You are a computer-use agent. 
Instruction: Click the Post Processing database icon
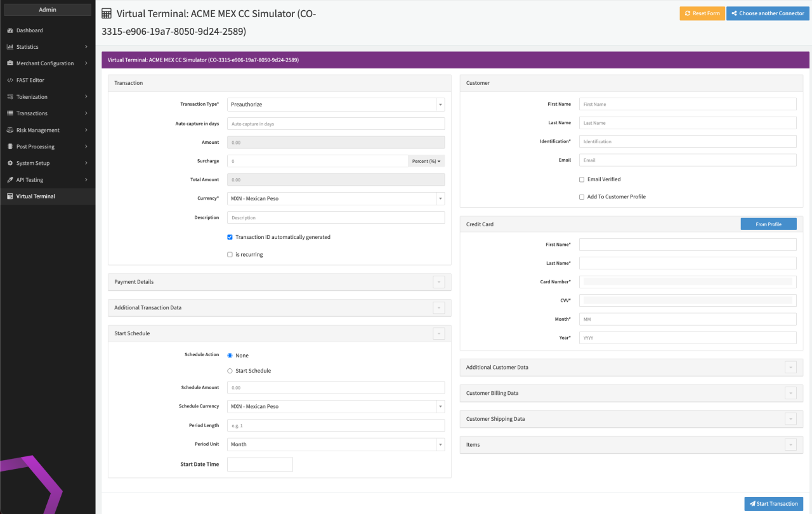click(x=10, y=146)
